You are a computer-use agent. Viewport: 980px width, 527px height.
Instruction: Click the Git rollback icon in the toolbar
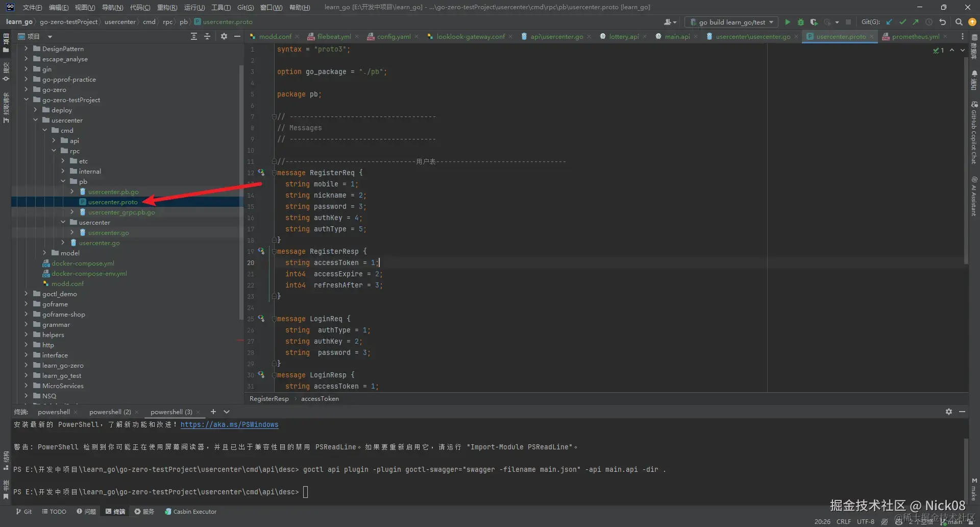[x=942, y=22]
